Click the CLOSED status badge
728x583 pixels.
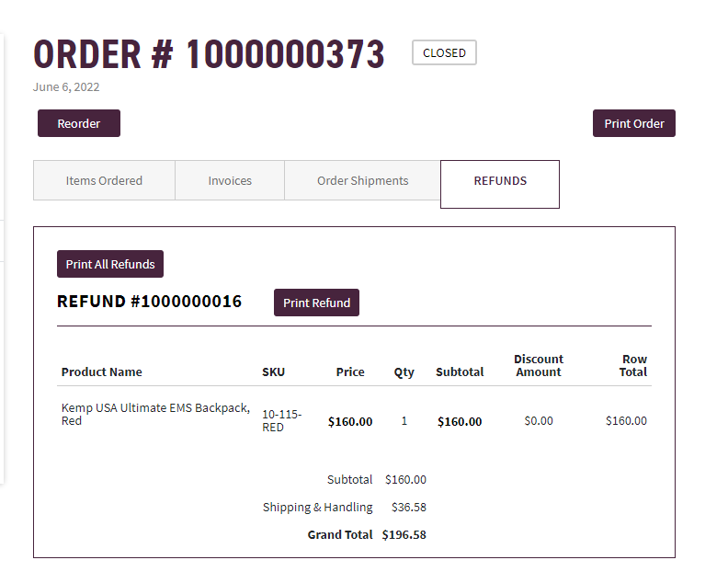(444, 53)
